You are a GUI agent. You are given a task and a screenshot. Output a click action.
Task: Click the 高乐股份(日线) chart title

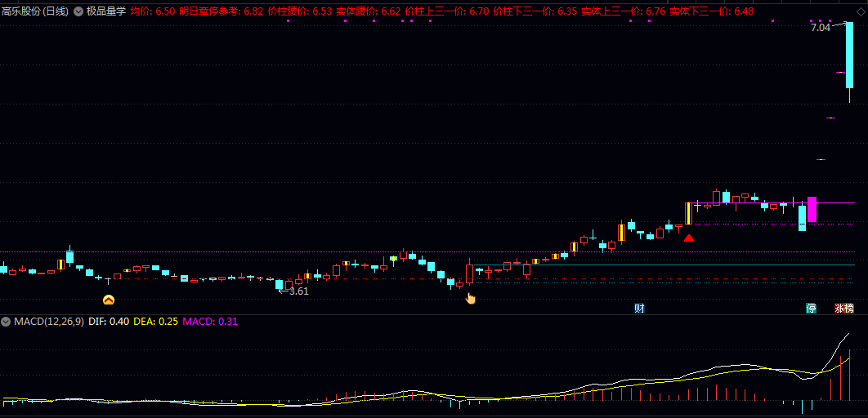pyautogui.click(x=35, y=11)
